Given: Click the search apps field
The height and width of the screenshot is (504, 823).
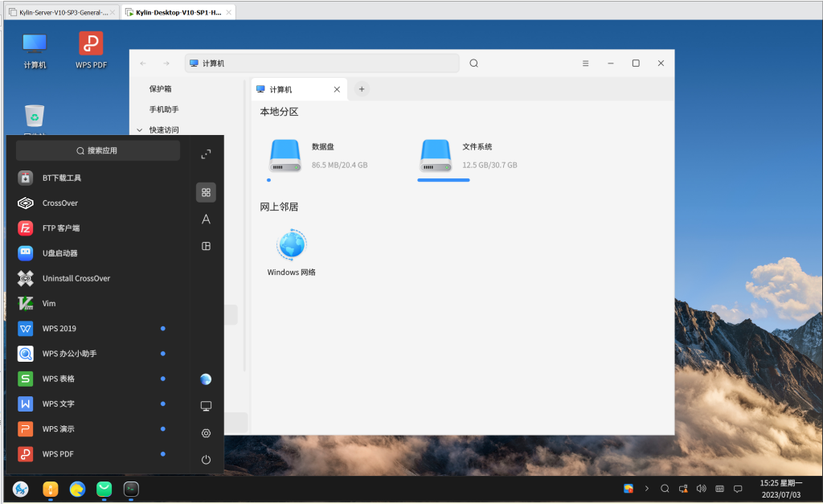Looking at the screenshot, I should point(97,150).
